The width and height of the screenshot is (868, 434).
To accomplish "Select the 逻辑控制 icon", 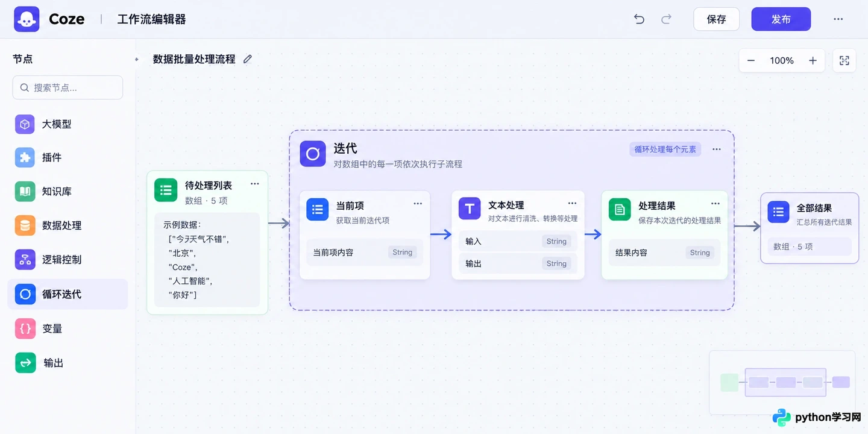I will pyautogui.click(x=25, y=260).
